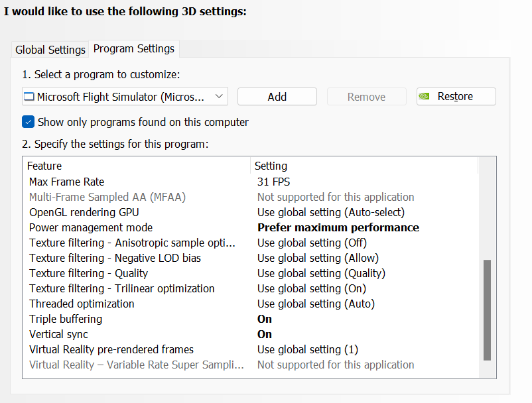
Task: Select Threaded optimization feature row
Action: pyautogui.click(x=82, y=304)
